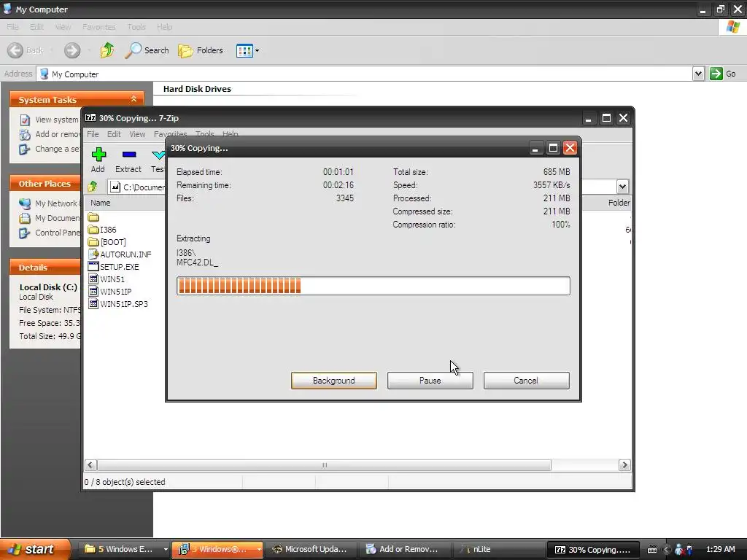The image size is (747, 560).
Task: Expand 7-Zip path dropdown arrow
Action: pyautogui.click(x=622, y=187)
